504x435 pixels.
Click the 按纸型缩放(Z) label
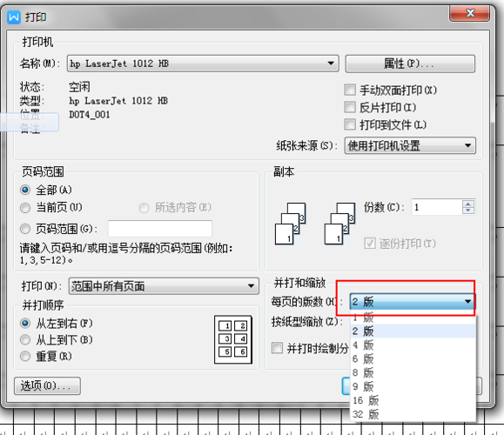click(307, 322)
